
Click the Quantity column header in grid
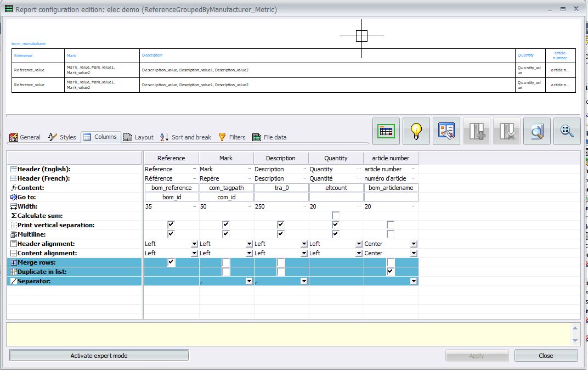pos(336,158)
